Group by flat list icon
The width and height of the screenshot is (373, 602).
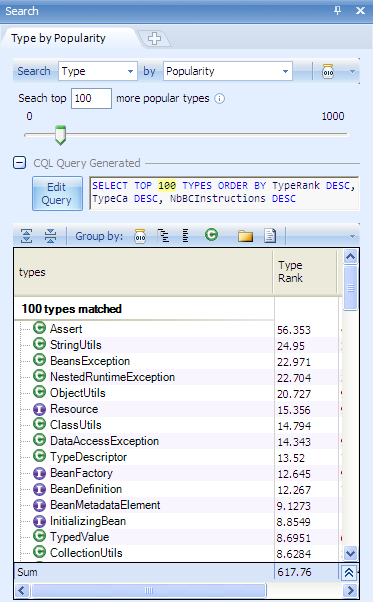186,236
